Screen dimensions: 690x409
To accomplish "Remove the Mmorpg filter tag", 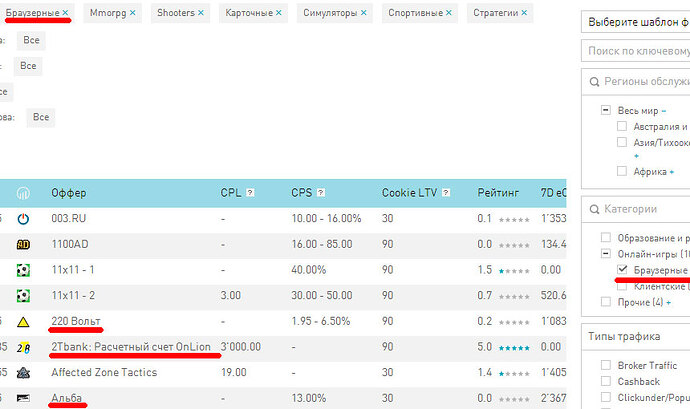I will pyautogui.click(x=132, y=13).
